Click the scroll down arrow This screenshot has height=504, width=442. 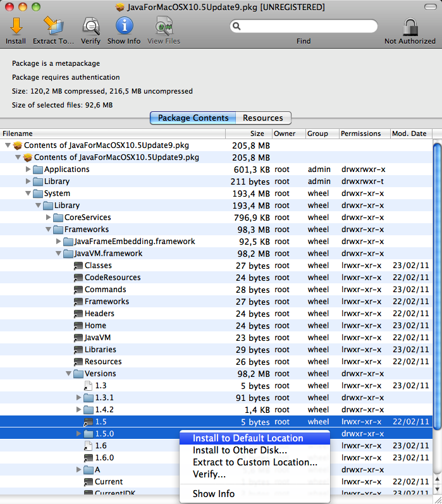pos(437,489)
